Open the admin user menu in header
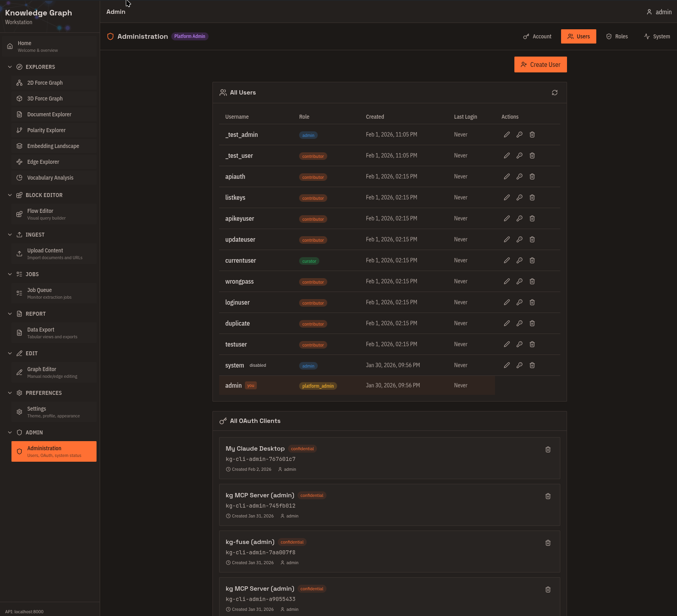Image resolution: width=677 pixels, height=616 pixels. click(x=659, y=12)
